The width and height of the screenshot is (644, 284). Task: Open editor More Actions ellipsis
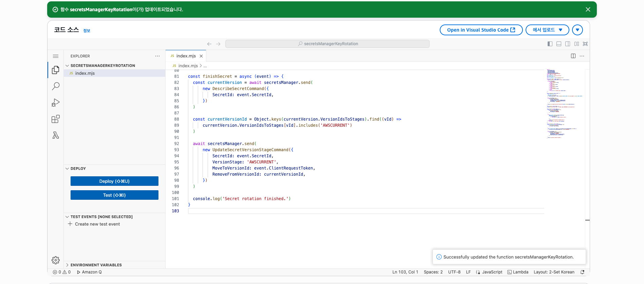point(582,56)
